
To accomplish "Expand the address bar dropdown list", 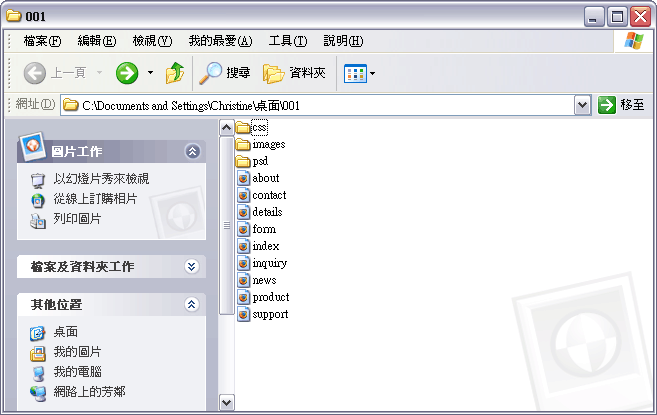I will [x=583, y=105].
